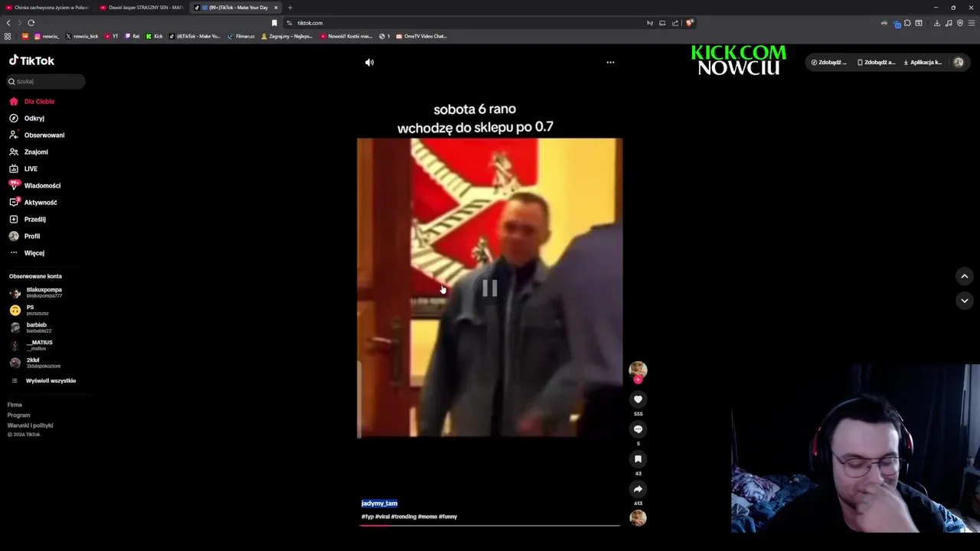Open browser downloads icon
Viewport: 980px width, 551px height.
(x=936, y=23)
